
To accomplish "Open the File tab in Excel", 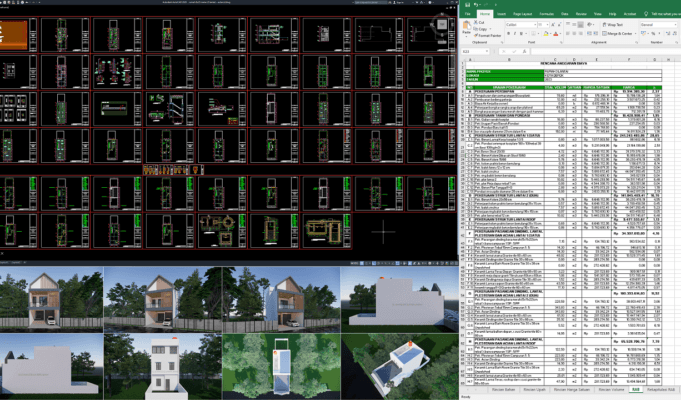I will pyautogui.click(x=467, y=14).
